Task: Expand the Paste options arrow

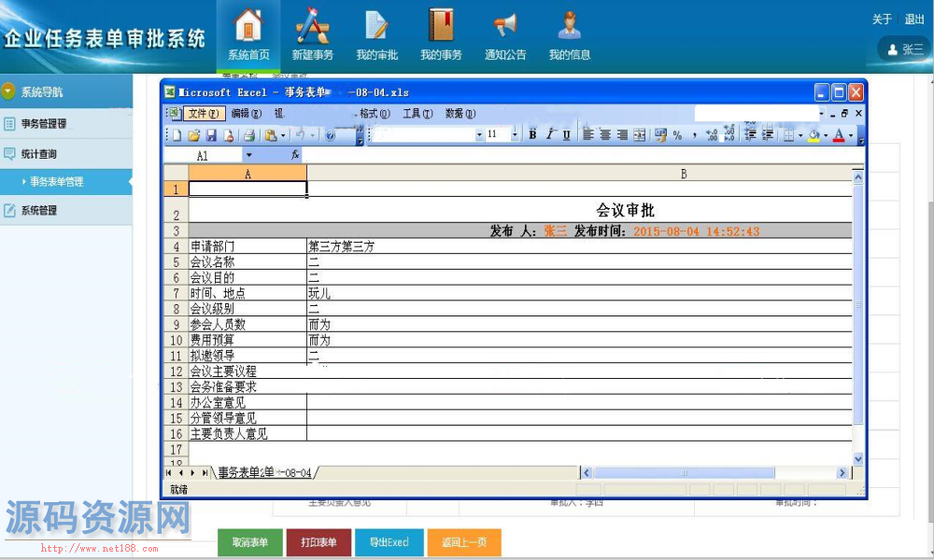Action: tap(283, 135)
